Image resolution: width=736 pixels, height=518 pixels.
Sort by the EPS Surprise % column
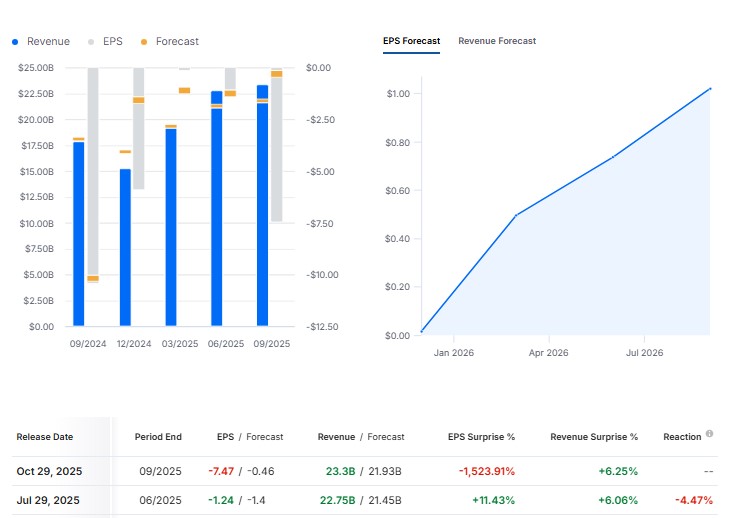(481, 437)
